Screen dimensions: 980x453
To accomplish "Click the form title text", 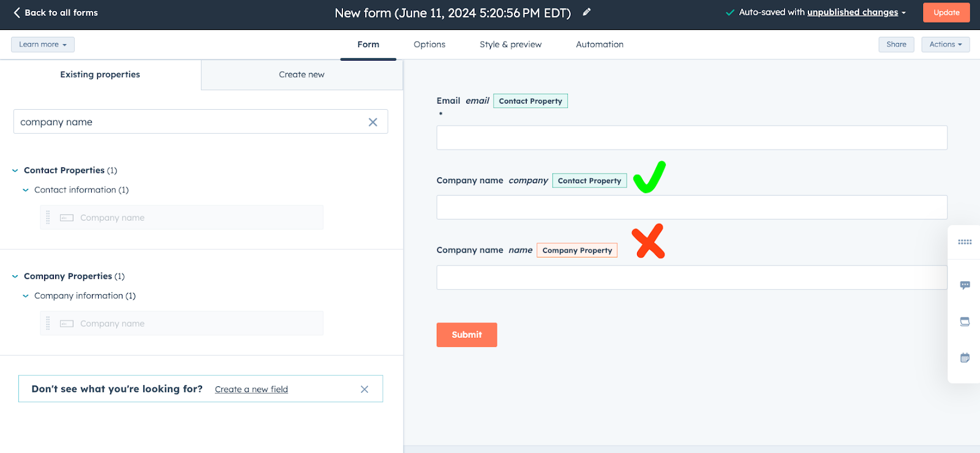I will click(x=453, y=13).
